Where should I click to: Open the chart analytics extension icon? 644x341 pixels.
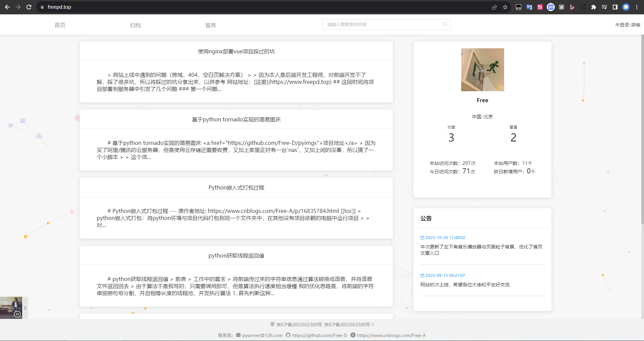pyautogui.click(x=583, y=7)
